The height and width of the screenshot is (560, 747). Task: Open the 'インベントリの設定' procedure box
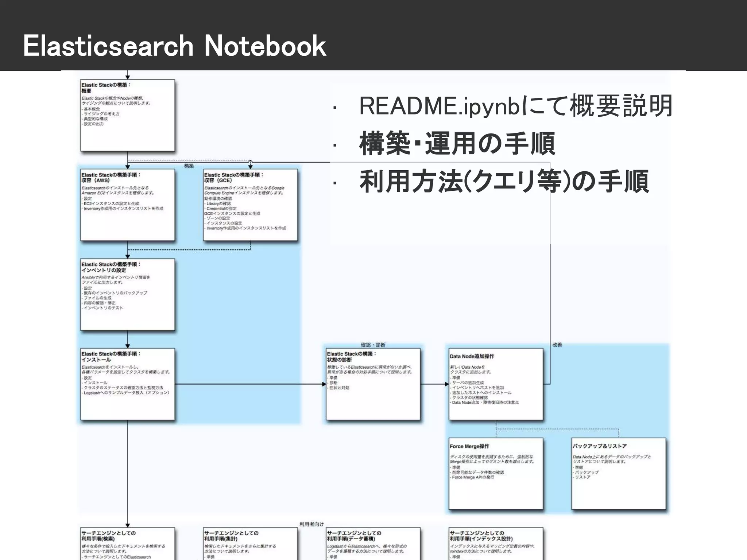coord(128,295)
